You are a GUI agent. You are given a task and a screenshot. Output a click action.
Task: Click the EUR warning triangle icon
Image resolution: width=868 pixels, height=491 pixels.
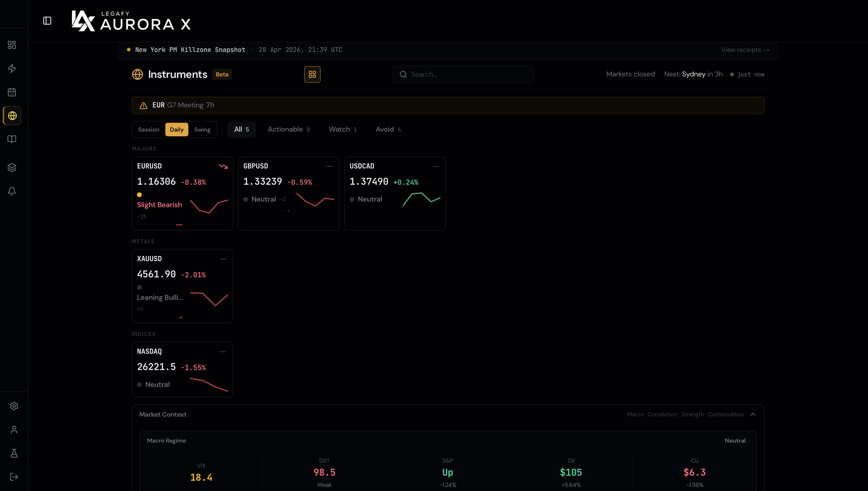pyautogui.click(x=143, y=106)
